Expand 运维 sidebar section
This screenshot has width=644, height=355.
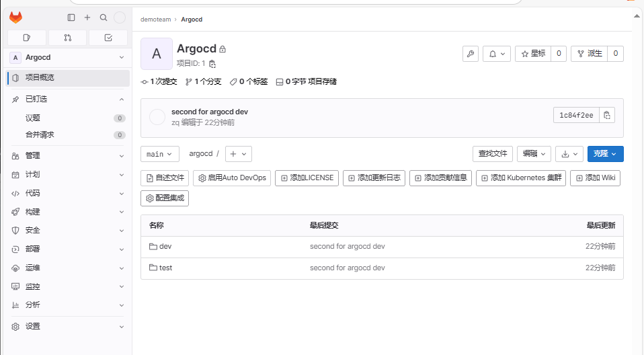[68, 268]
